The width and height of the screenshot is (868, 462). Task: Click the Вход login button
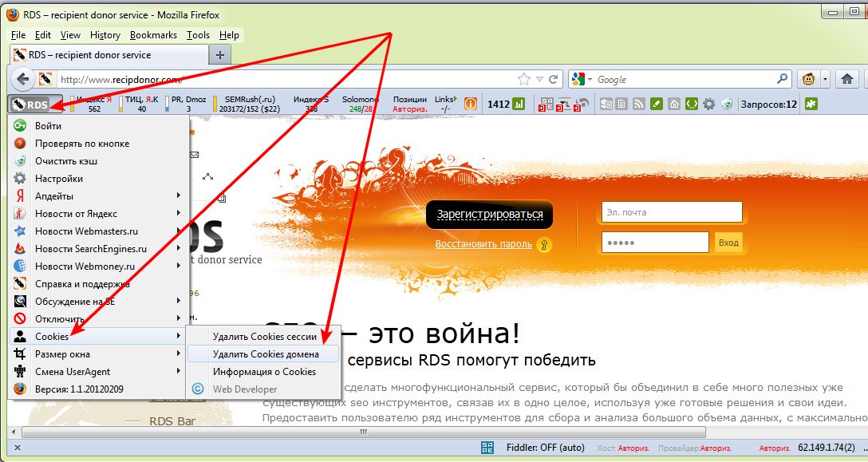coord(728,243)
